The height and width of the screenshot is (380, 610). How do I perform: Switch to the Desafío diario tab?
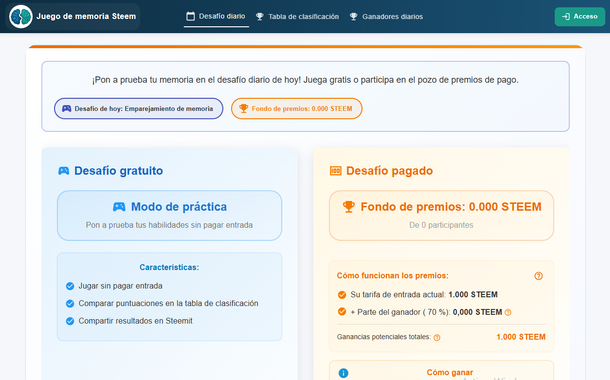pyautogui.click(x=216, y=16)
